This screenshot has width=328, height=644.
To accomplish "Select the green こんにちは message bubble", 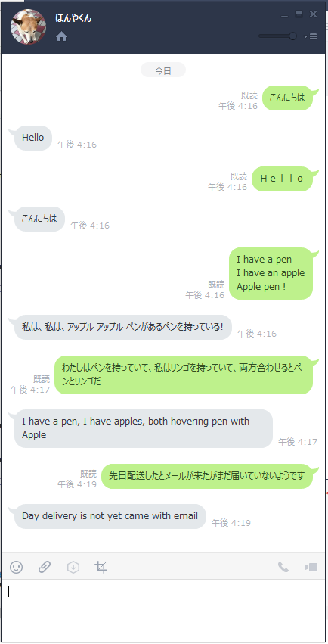I will click(287, 98).
